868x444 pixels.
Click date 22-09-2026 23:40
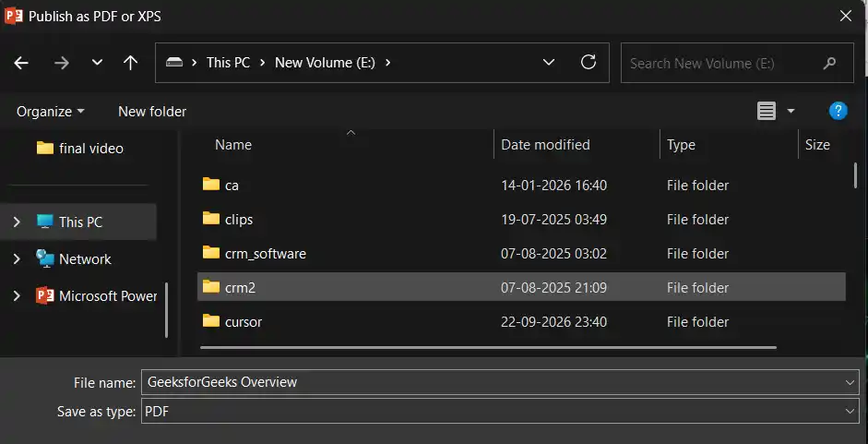coord(553,322)
